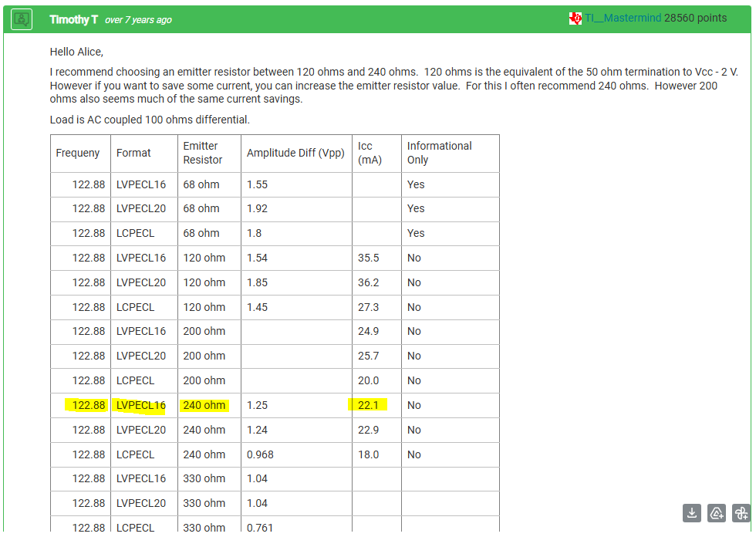This screenshot has height=537, width=756.
Task: Click "LCPECL" in the 120 ohm row
Action: pos(135,307)
